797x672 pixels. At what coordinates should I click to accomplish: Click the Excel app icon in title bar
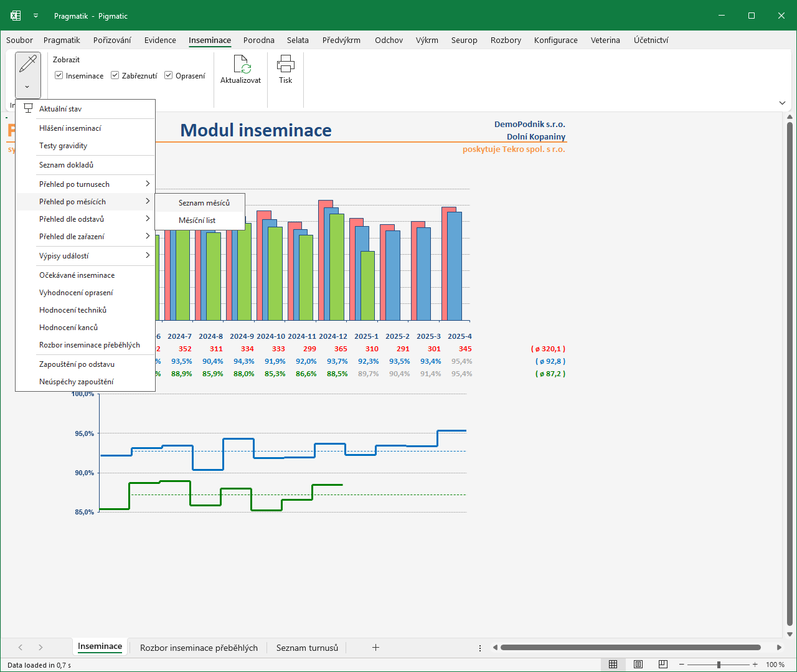(x=16, y=16)
